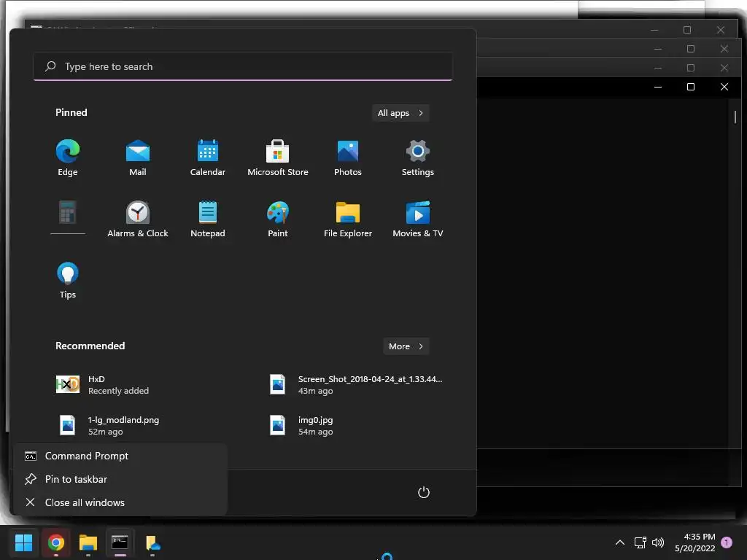Switch to Chrome on the taskbar
Viewport: 747px width, 560px height.
click(56, 542)
